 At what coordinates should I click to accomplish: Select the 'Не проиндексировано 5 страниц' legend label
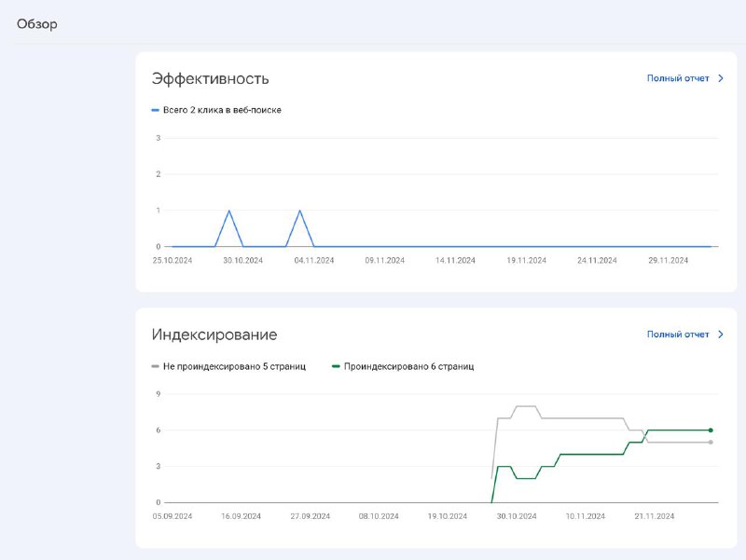234,366
